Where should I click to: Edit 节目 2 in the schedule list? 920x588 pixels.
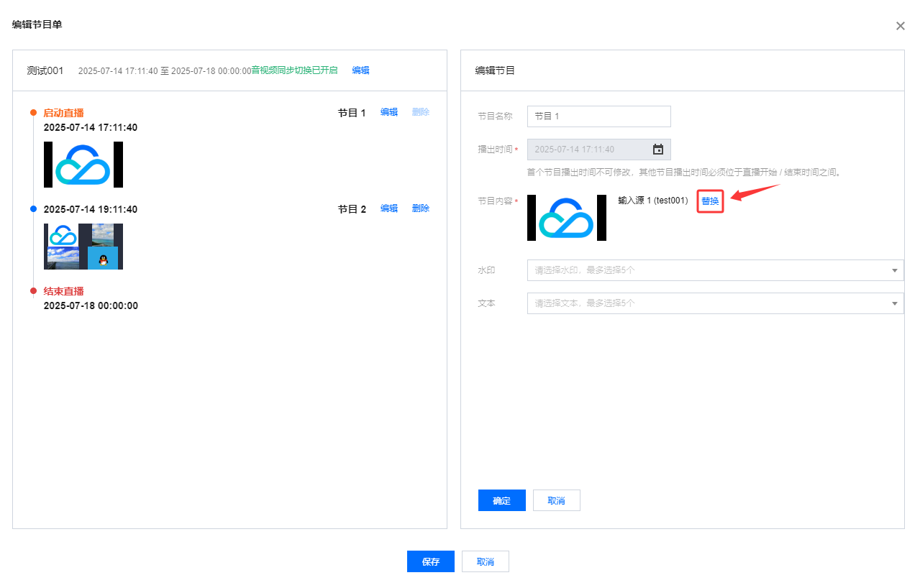[x=389, y=208]
